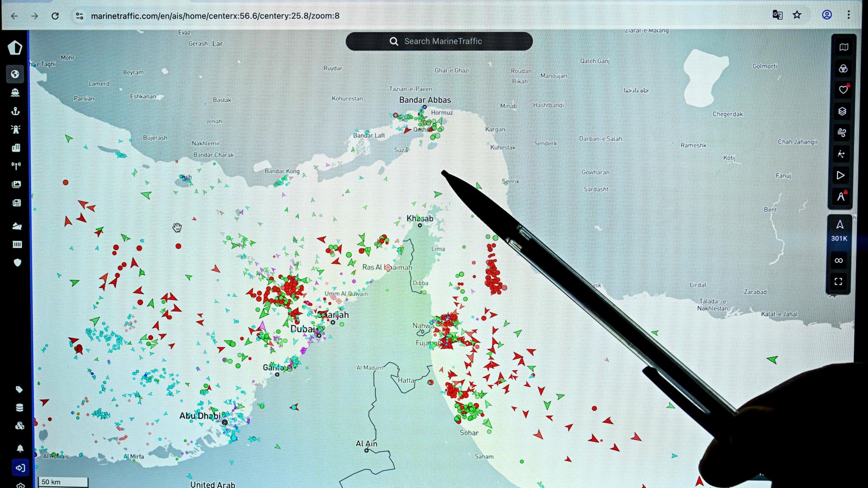Open the browser profile avatar menu
The height and width of the screenshot is (488, 868).
tap(827, 15)
